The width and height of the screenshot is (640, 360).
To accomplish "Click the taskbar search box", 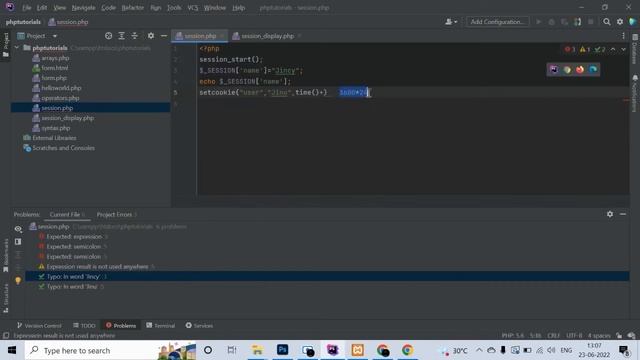I will [110, 350].
